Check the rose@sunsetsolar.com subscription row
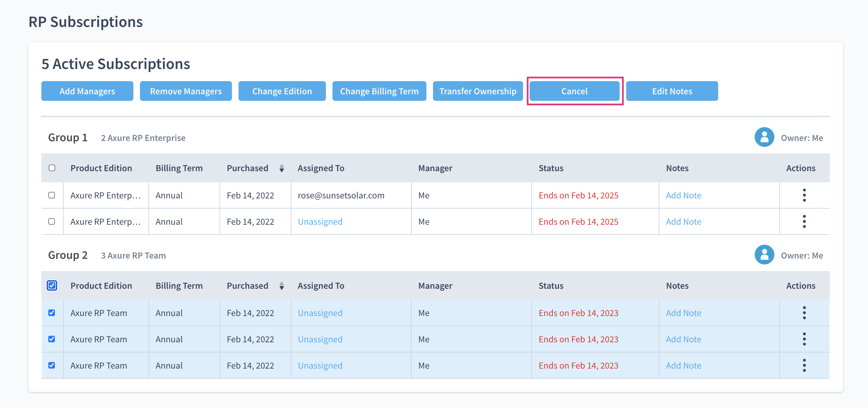868x408 pixels. tap(52, 195)
